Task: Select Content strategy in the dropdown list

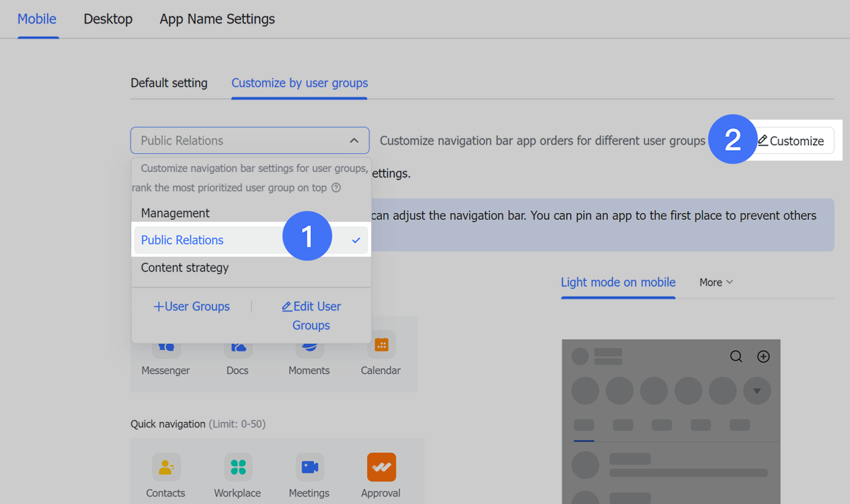Action: (184, 267)
